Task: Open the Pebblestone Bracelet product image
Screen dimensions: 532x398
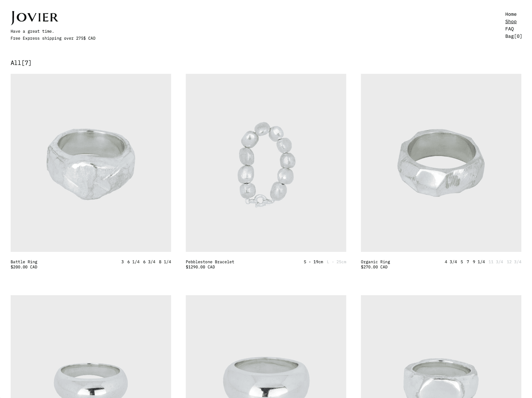Action: (x=266, y=163)
